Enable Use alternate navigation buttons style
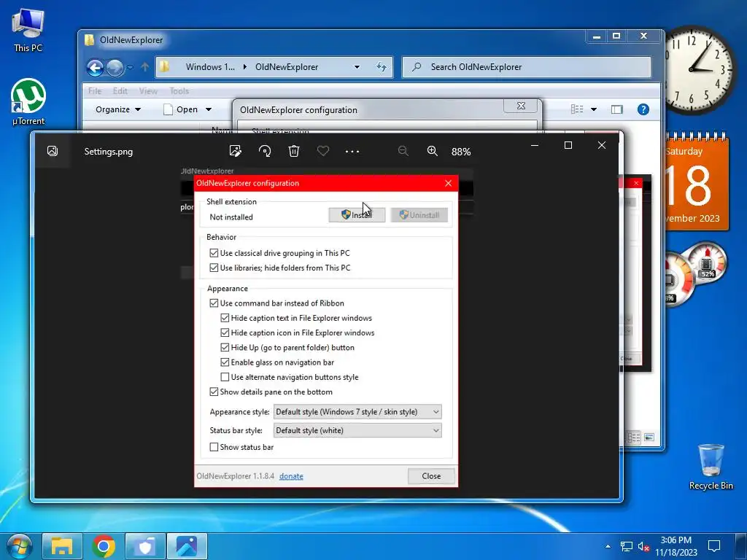The height and width of the screenshot is (560, 747). coord(225,377)
